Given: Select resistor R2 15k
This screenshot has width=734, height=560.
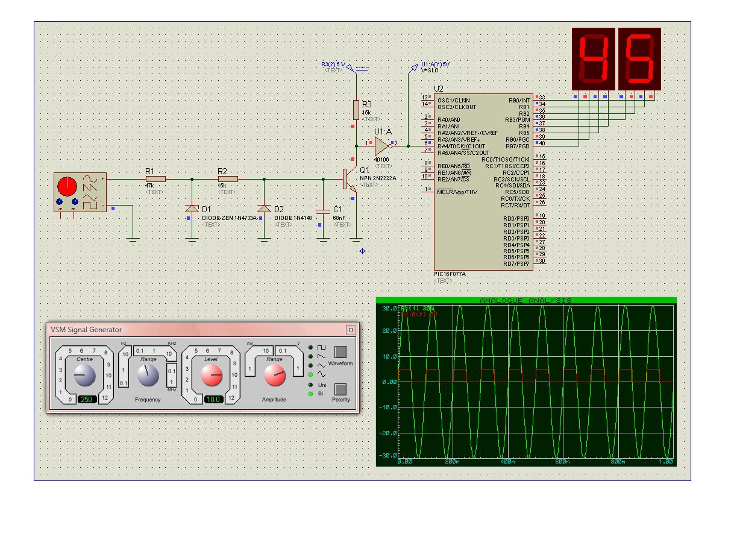Looking at the screenshot, I should coord(228,179).
